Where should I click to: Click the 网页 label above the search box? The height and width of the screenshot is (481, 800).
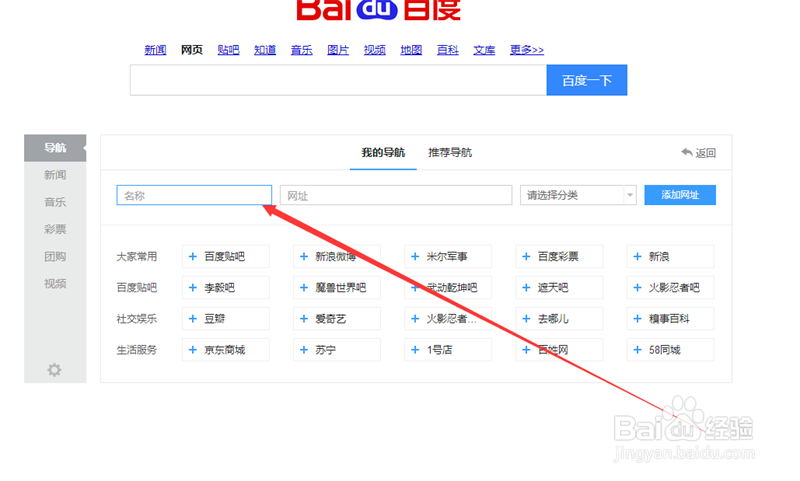click(192, 50)
